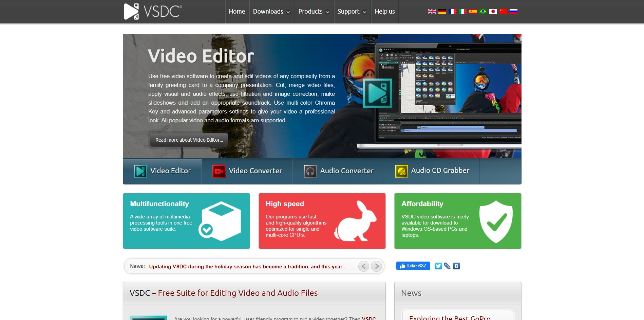The height and width of the screenshot is (320, 644).
Task: Switch language to English via UK flag
Action: [432, 11]
